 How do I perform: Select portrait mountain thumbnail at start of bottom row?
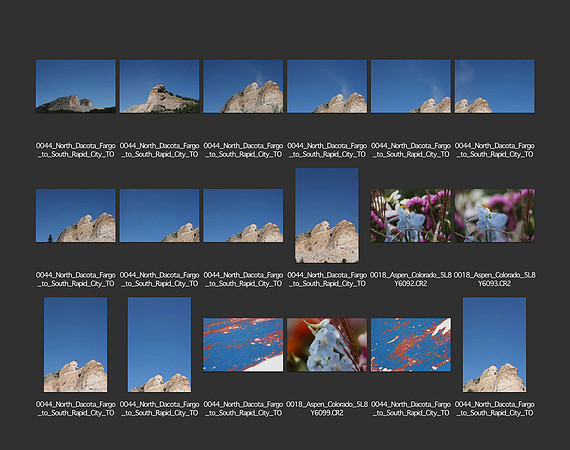pyautogui.click(x=76, y=345)
